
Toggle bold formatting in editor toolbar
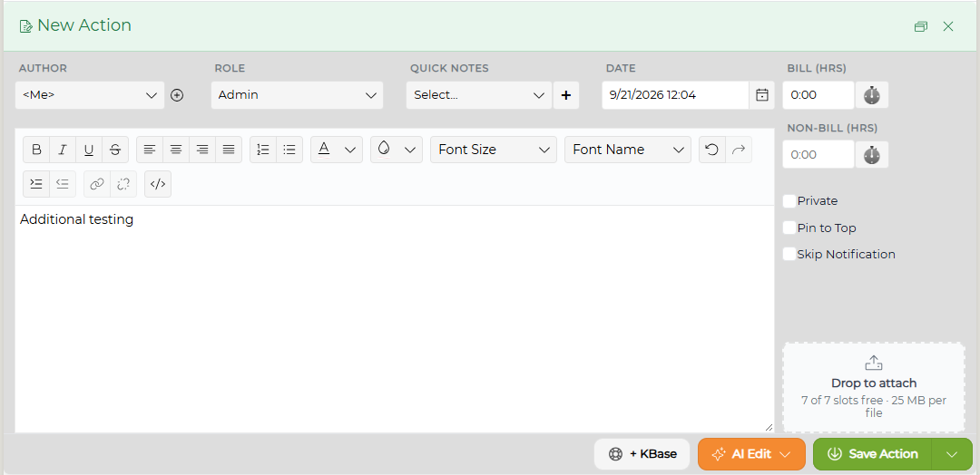[x=37, y=150]
